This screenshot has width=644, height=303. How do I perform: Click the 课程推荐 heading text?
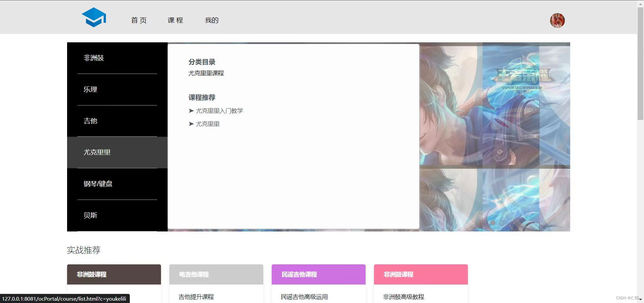pos(202,97)
